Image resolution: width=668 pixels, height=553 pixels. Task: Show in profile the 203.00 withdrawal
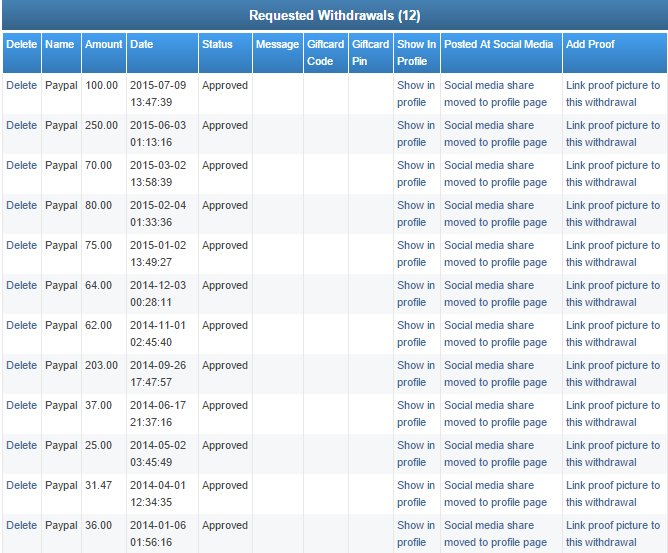coord(416,374)
